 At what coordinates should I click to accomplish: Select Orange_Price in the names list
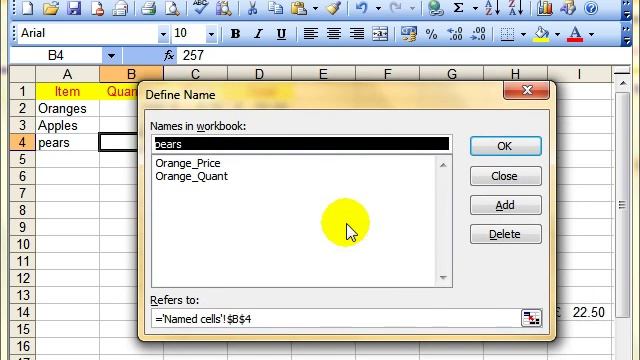pyautogui.click(x=188, y=163)
